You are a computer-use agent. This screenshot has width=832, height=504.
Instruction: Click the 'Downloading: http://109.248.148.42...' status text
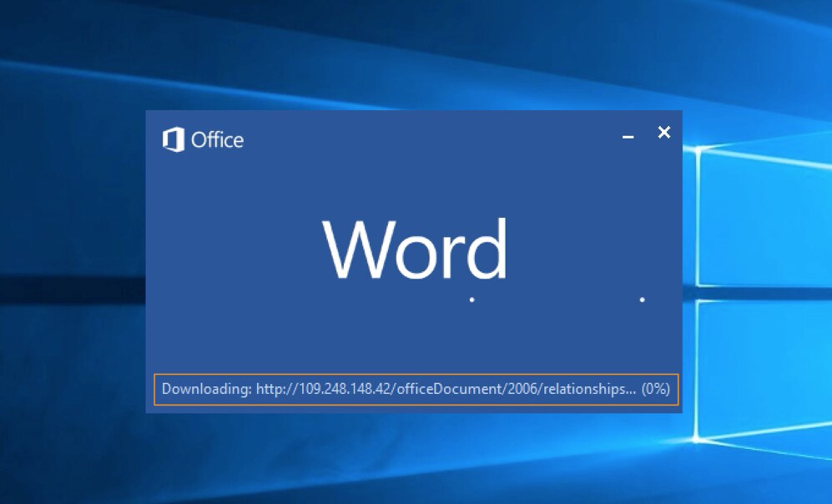416,389
